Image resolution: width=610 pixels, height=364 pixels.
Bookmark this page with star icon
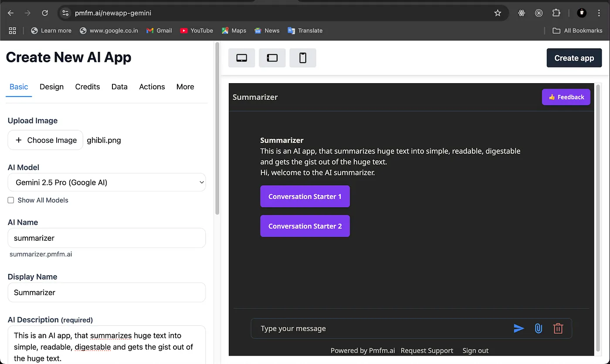[498, 13]
